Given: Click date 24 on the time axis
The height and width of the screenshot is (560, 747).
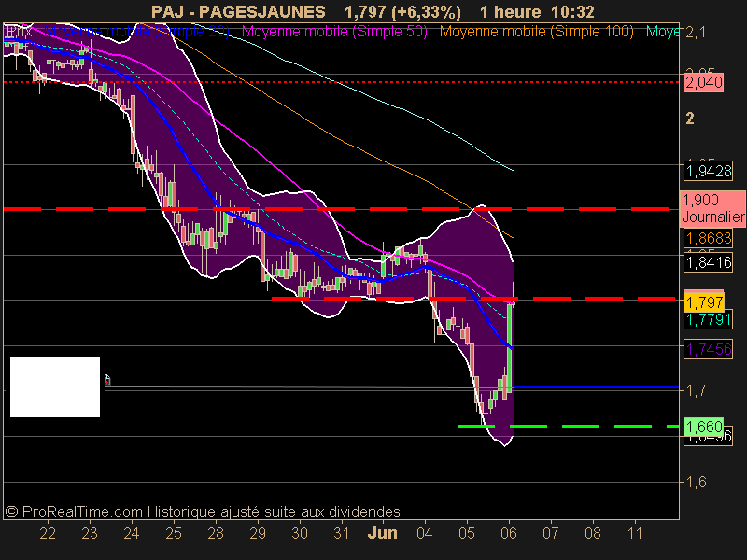Looking at the screenshot, I should 132,533.
